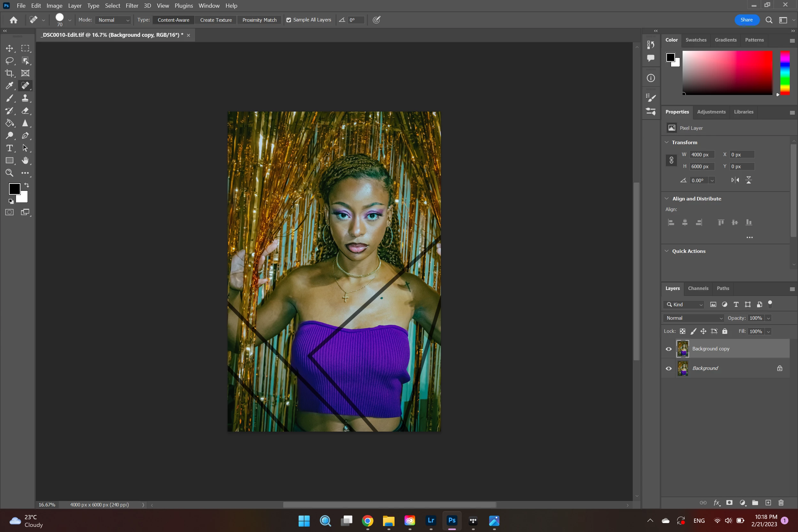Viewport: 798px width, 532px height.
Task: Uncheck Sample All Layers checkbox
Action: tap(289, 20)
